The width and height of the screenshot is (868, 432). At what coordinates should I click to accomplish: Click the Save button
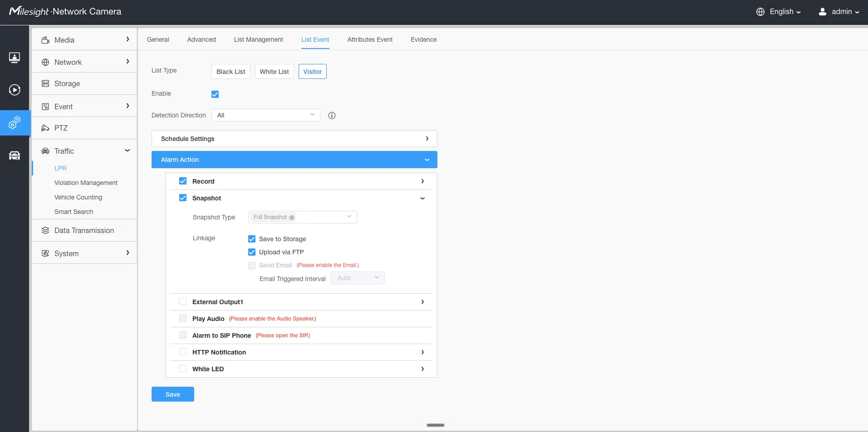tap(173, 394)
